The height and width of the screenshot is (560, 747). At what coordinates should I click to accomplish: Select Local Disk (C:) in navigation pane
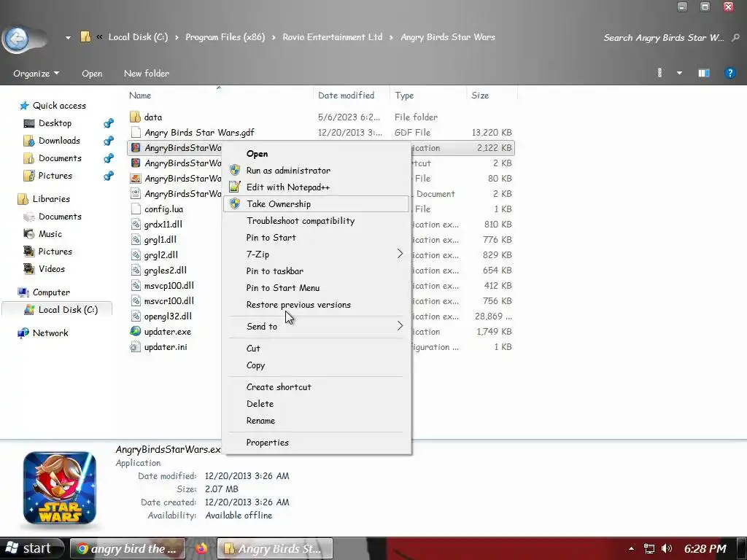(68, 310)
